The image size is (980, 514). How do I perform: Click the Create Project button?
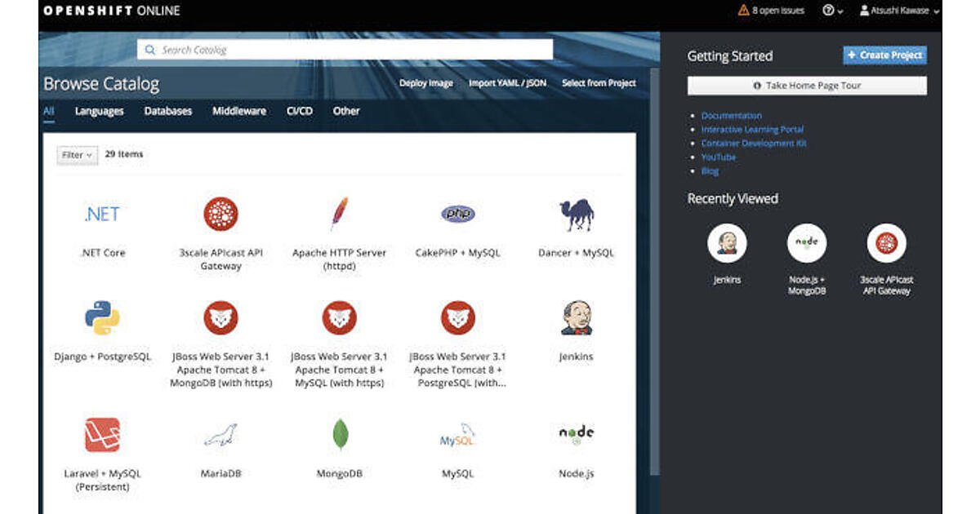click(884, 55)
